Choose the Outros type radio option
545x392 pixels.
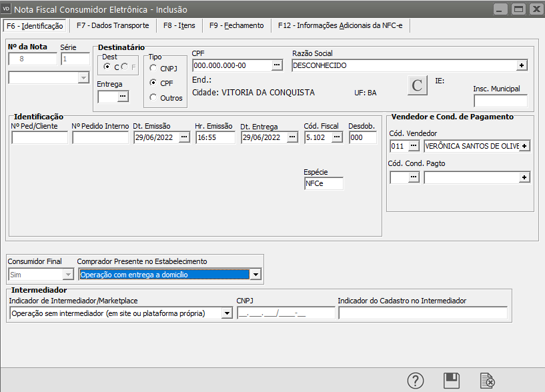tap(154, 98)
